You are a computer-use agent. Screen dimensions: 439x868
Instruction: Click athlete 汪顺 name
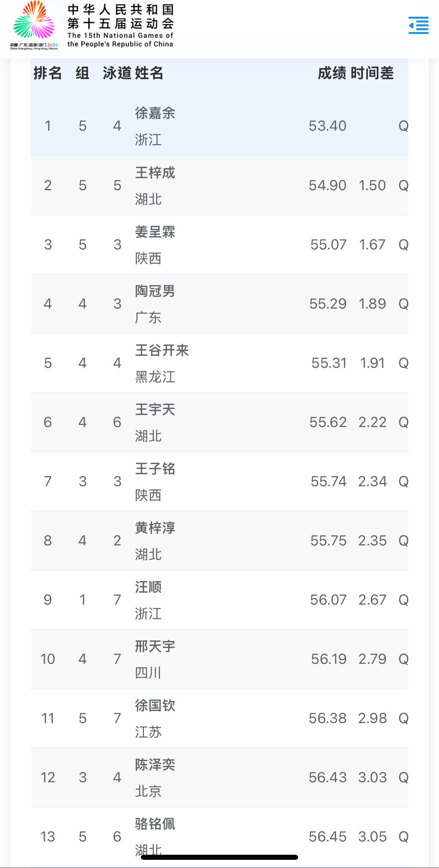[x=148, y=587]
